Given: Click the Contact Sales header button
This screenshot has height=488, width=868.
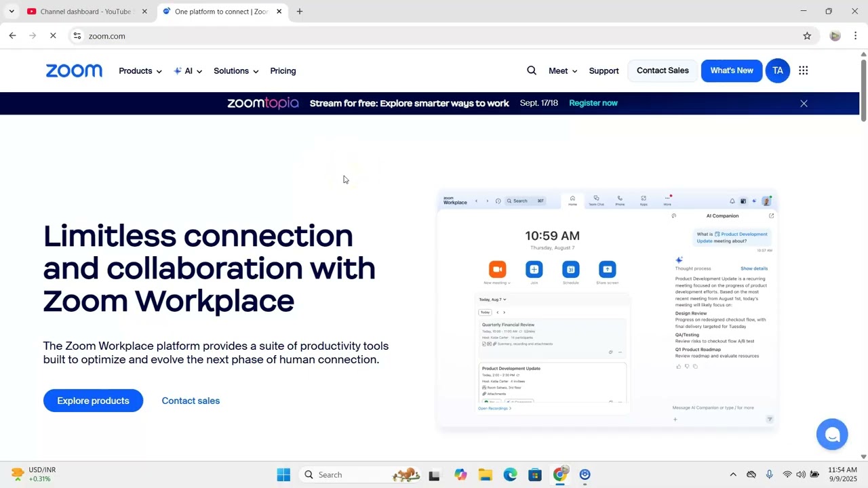Looking at the screenshot, I should click(663, 70).
